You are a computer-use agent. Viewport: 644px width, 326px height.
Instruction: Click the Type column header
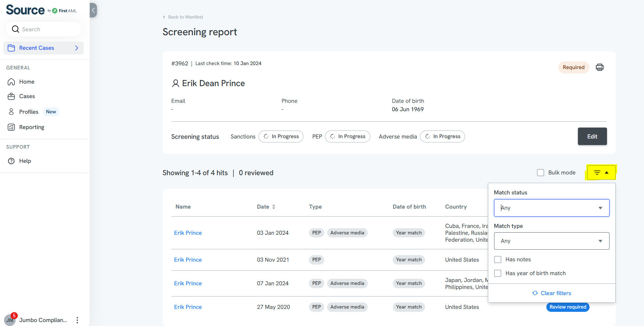point(315,207)
